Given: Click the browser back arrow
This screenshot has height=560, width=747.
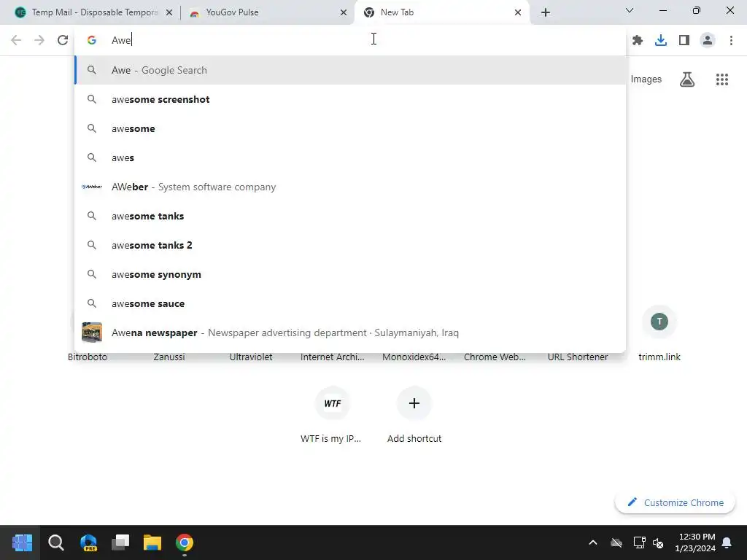Looking at the screenshot, I should 16,40.
